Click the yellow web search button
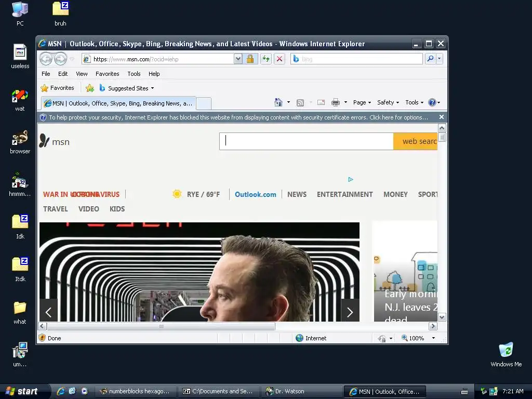This screenshot has height=399, width=532. [415, 141]
